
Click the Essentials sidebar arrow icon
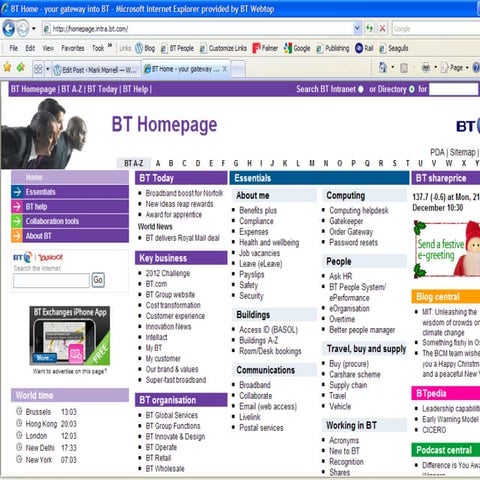point(17,192)
